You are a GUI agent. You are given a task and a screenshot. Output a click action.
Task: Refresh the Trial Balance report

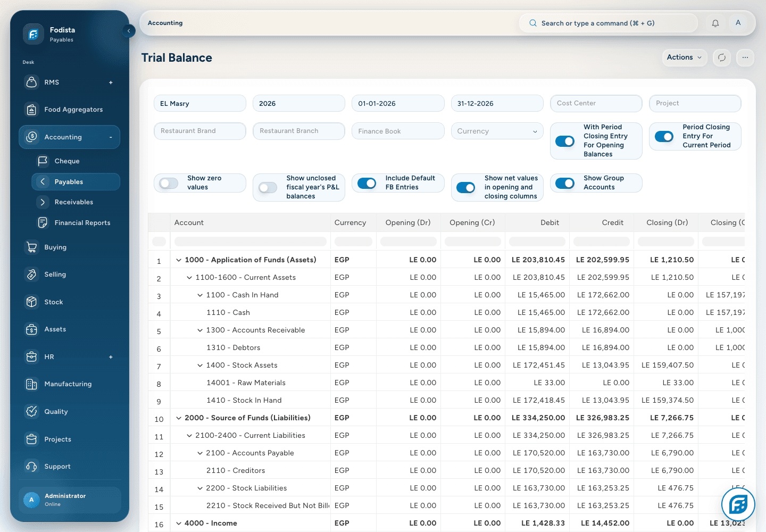(x=722, y=57)
